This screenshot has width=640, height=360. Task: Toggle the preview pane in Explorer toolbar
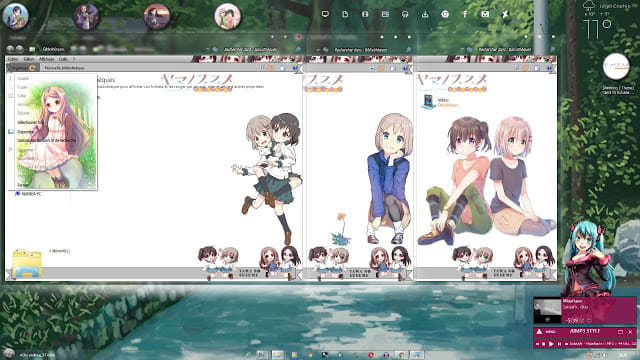point(283,68)
